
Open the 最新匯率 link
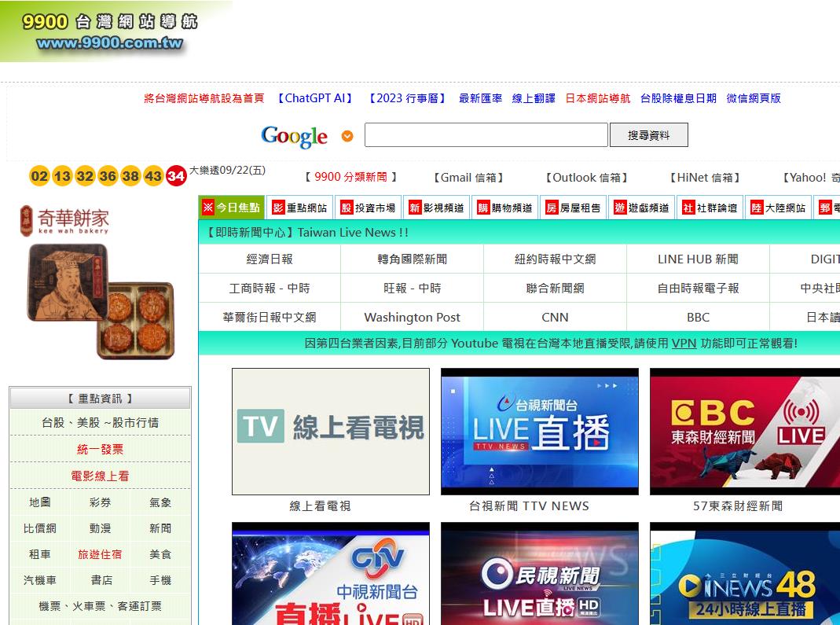click(x=481, y=98)
